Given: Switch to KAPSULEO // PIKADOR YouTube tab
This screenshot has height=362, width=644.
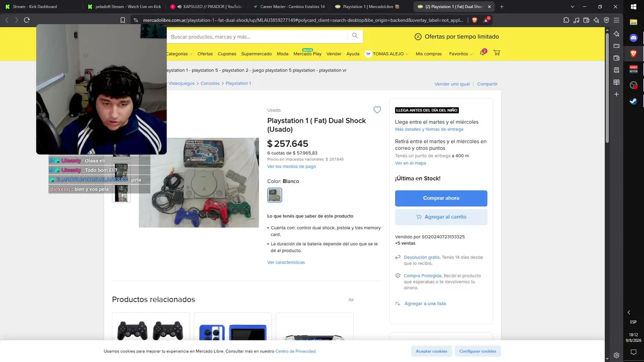Looking at the screenshot, I should 206,7.
